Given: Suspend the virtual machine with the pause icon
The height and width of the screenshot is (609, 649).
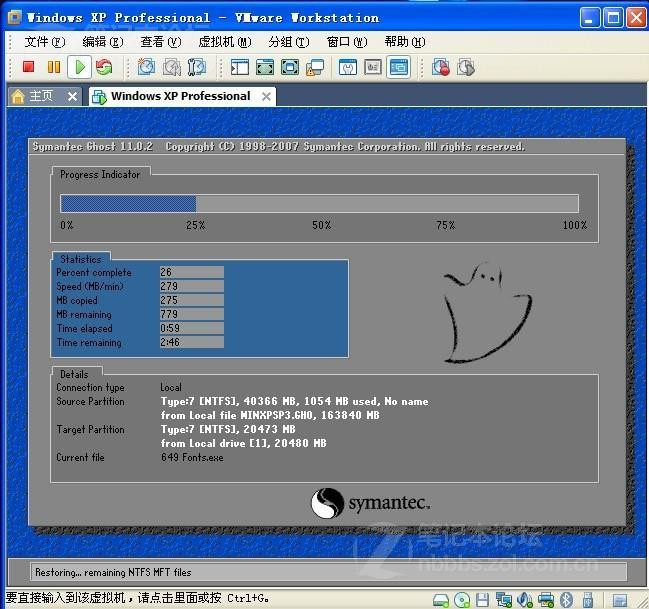Looking at the screenshot, I should pyautogui.click(x=54, y=67).
